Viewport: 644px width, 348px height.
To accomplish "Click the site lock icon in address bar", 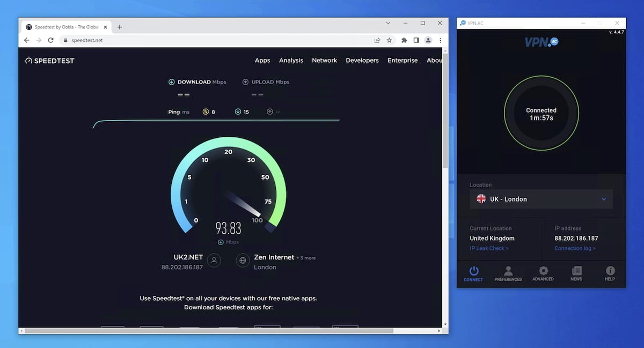I will coord(65,40).
